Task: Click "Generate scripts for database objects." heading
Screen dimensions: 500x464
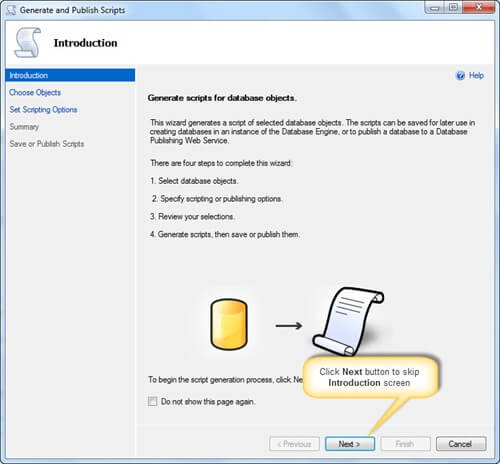Action: click(222, 98)
